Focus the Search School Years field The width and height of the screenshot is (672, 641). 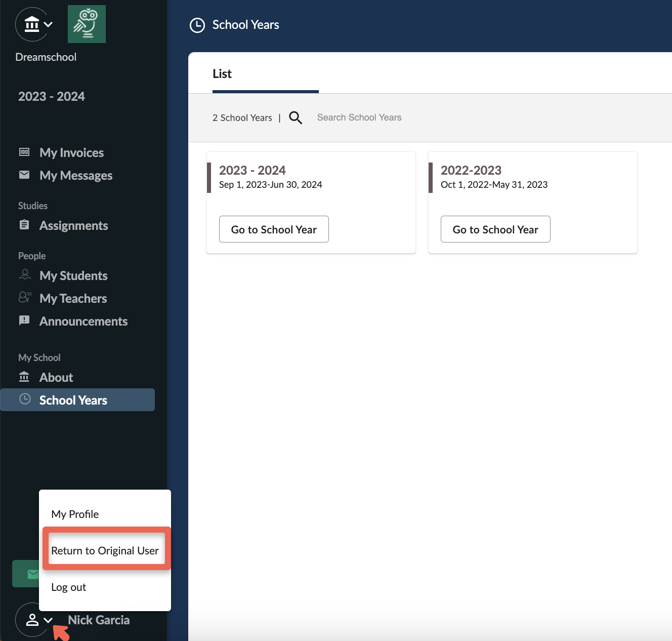point(359,117)
